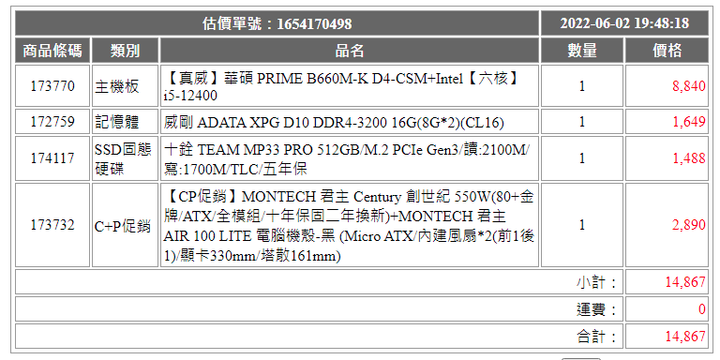Click the timestamp 2022-06-02 19:48:18
Screen dimensions: 720x360
click(x=624, y=23)
